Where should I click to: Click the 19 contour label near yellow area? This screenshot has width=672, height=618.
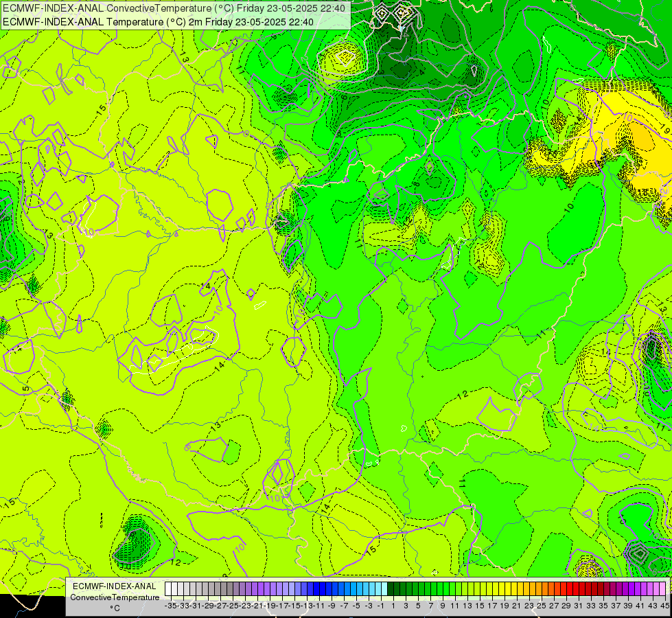tap(665, 128)
